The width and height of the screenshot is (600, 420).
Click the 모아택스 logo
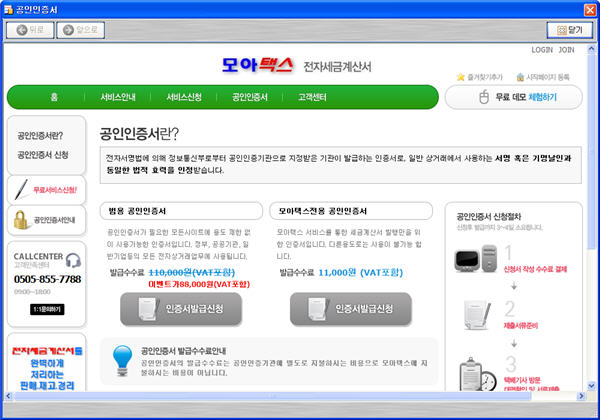coord(258,65)
